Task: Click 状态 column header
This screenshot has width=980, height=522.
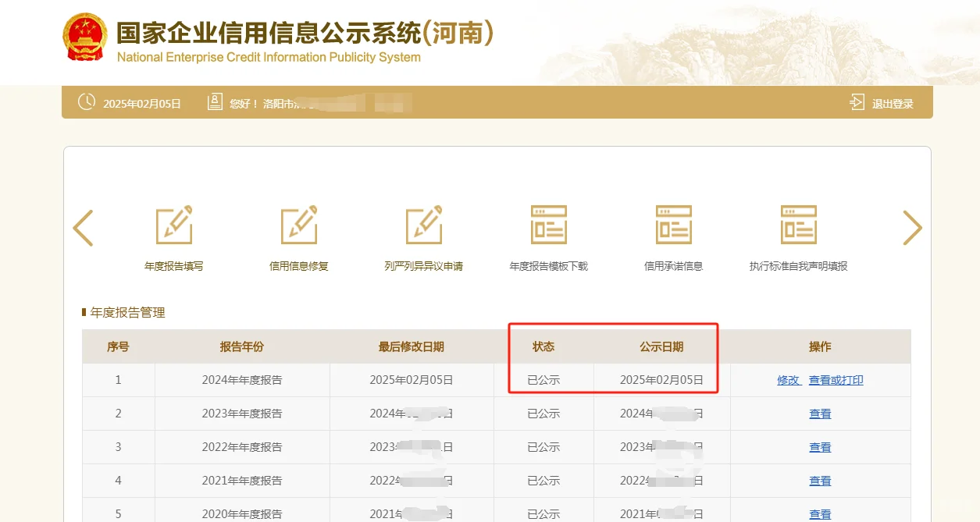Action: click(543, 346)
